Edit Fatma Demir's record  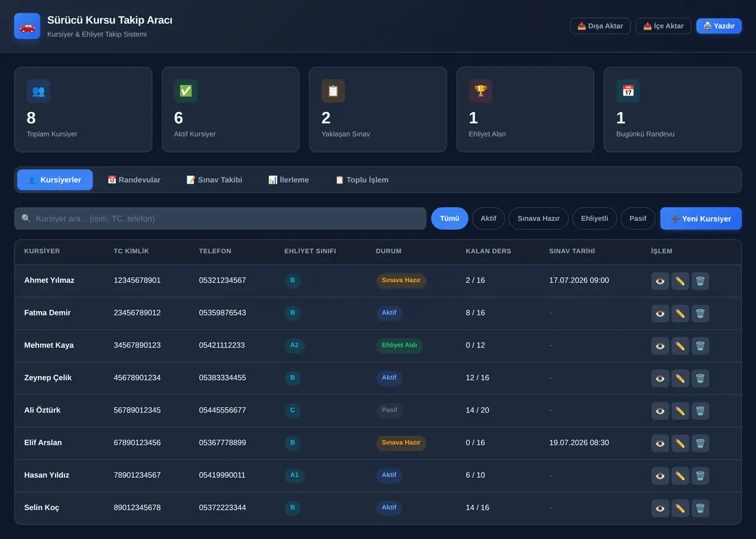coord(680,314)
